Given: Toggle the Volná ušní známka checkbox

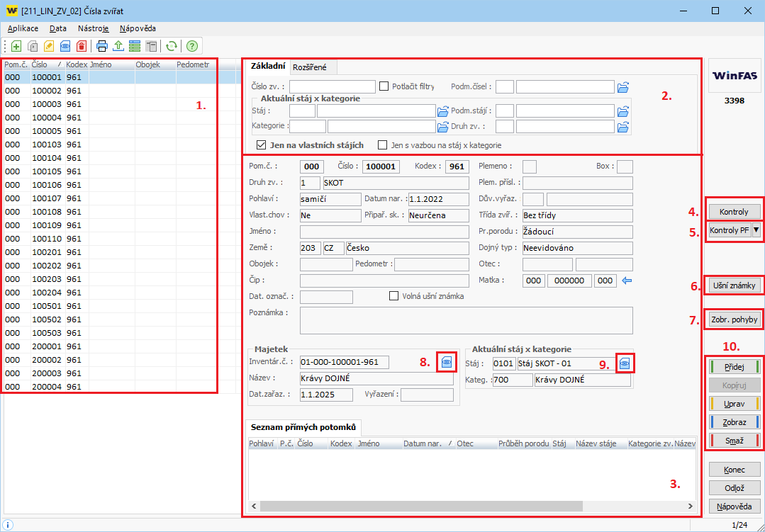Looking at the screenshot, I should (x=393, y=296).
